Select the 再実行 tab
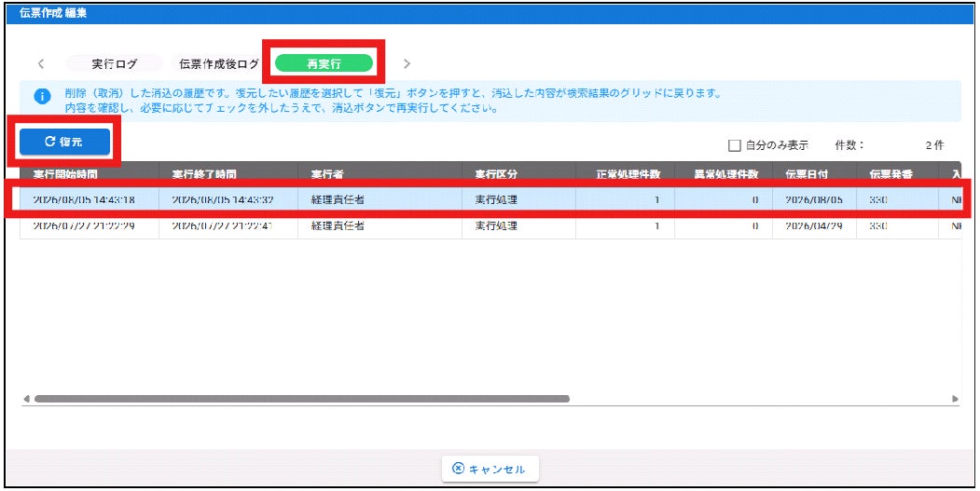This screenshot has height=491, width=980. pyautogui.click(x=324, y=63)
